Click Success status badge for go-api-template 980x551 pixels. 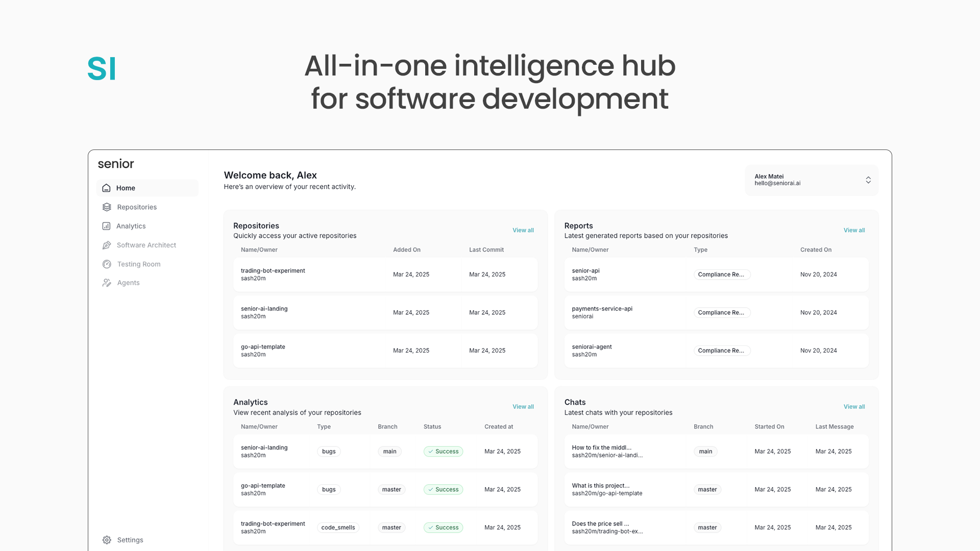tap(443, 490)
